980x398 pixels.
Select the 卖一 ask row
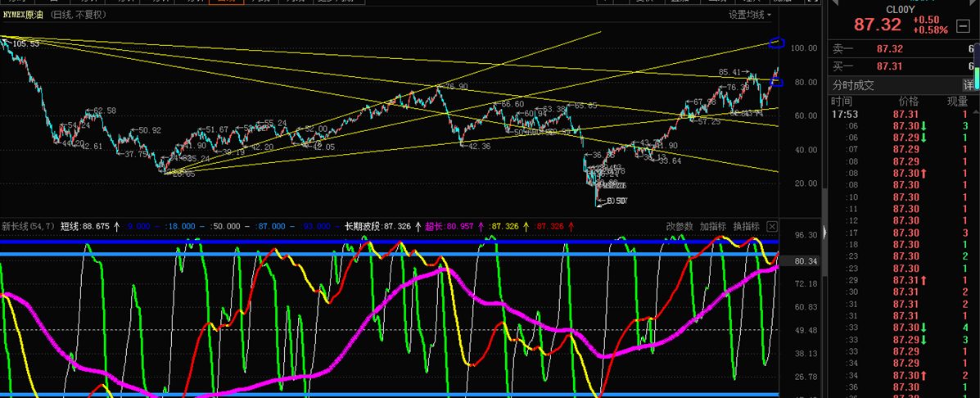click(x=902, y=49)
